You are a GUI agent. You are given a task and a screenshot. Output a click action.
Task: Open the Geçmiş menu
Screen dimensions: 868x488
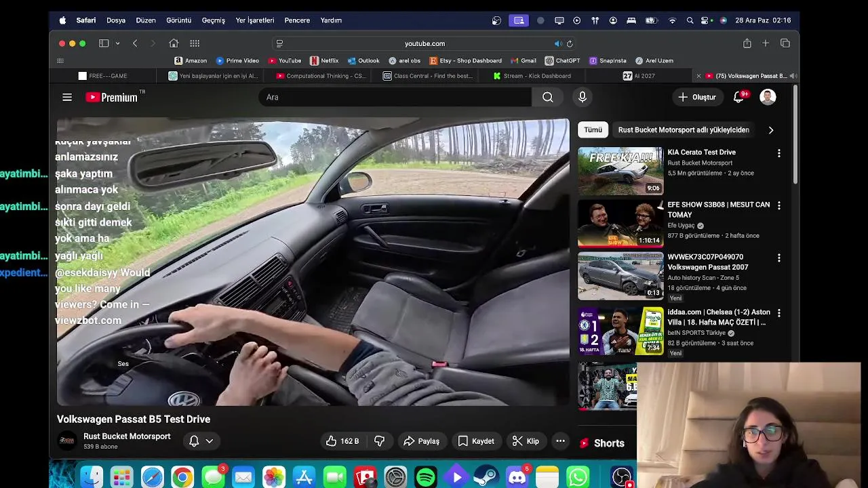point(213,20)
